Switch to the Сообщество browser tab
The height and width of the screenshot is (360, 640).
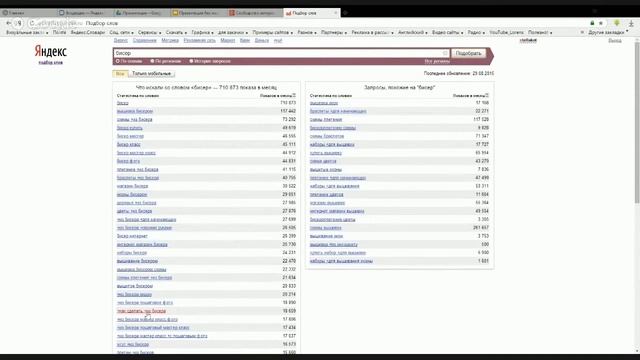coord(255,13)
